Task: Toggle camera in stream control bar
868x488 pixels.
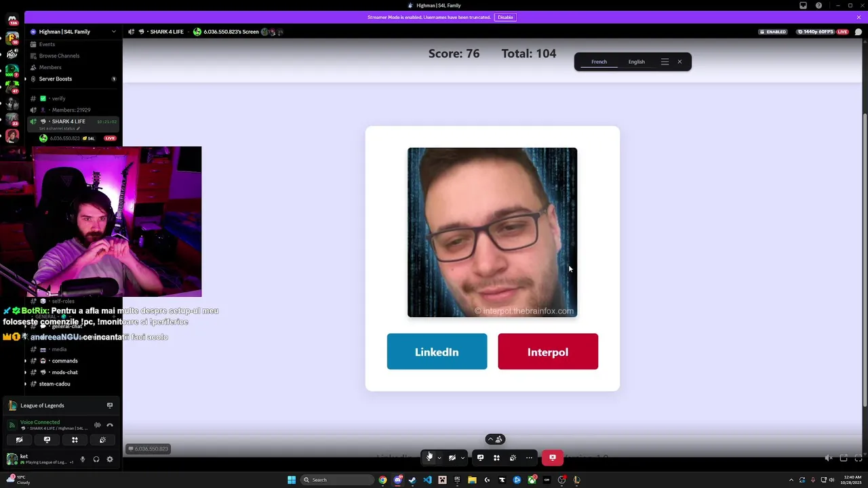Action: (x=452, y=457)
